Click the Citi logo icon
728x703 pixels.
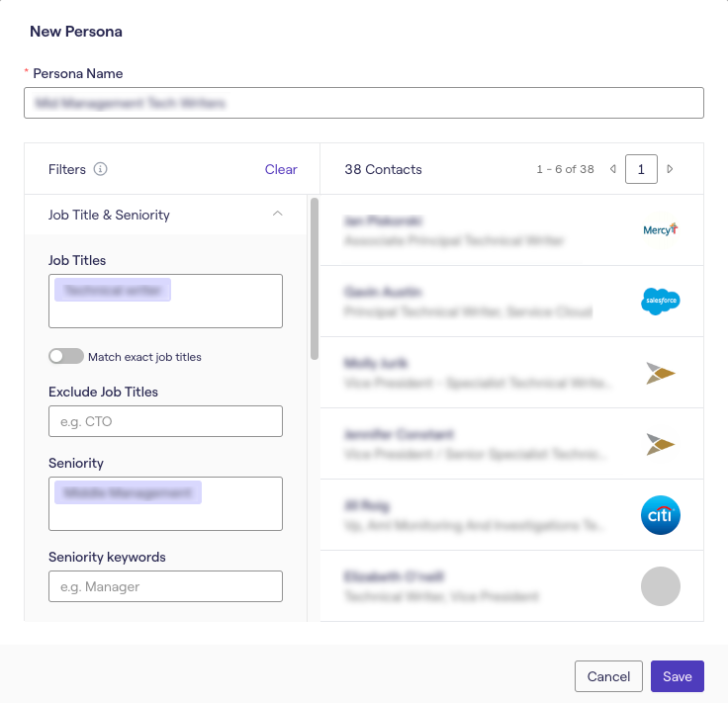tap(660, 515)
